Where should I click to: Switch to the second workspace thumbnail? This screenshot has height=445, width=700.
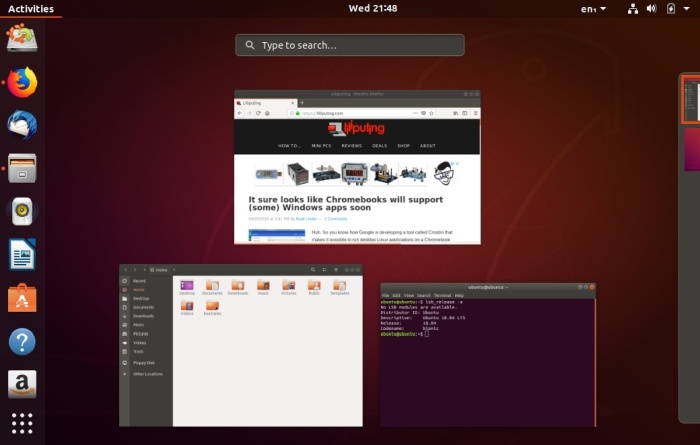click(692, 149)
